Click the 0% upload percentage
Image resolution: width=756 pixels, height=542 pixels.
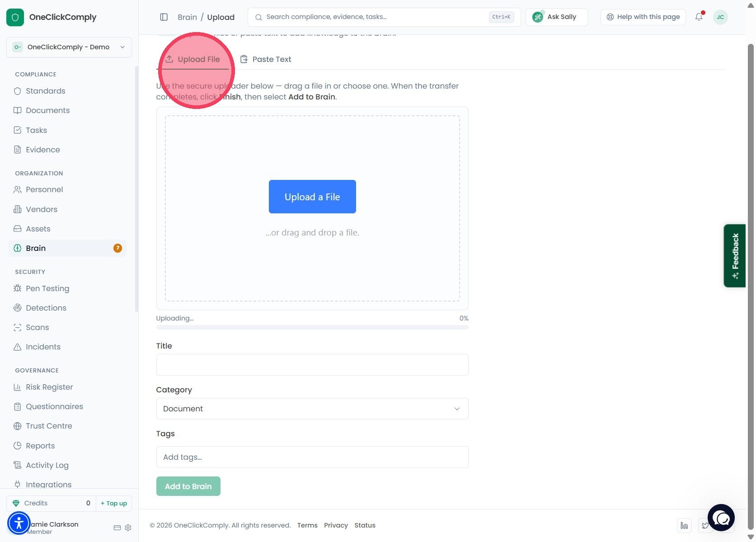pos(464,318)
